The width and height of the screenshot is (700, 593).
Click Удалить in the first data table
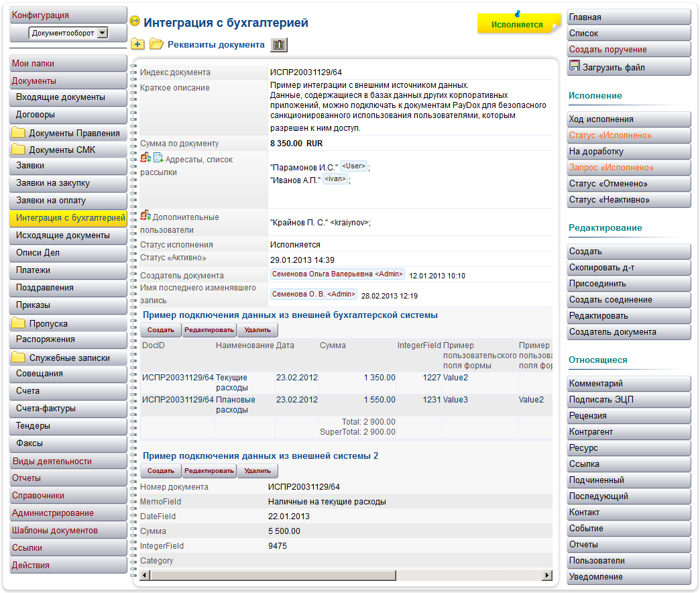(x=257, y=330)
